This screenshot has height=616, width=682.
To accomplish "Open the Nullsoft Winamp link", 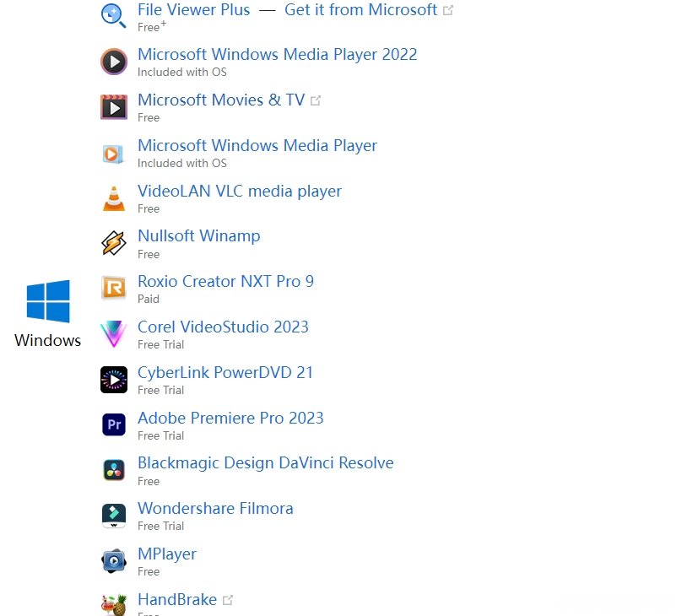I will 198,235.
